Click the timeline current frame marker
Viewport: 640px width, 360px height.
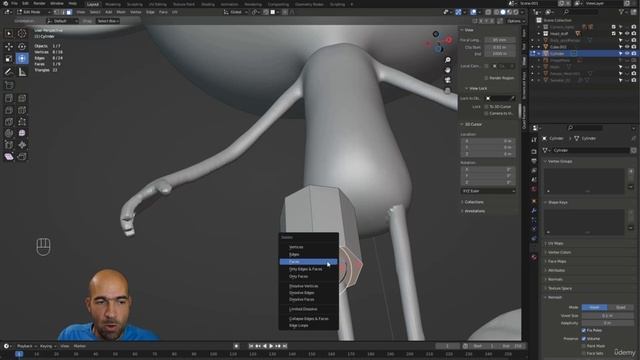click(19, 354)
